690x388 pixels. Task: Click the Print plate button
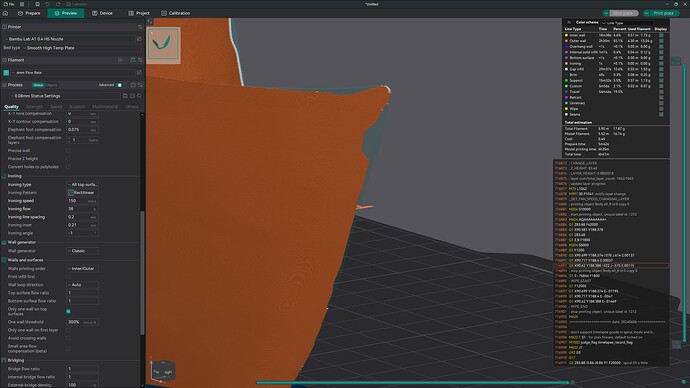tap(663, 13)
